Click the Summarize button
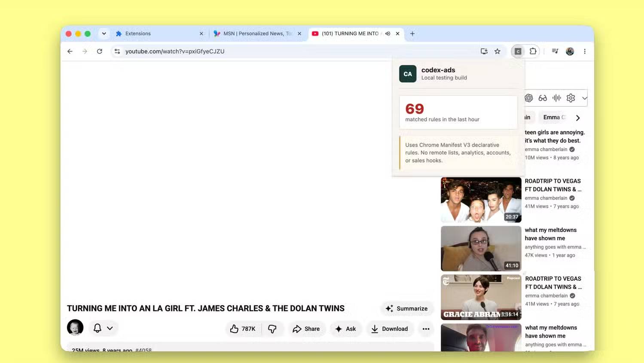The image size is (644, 363). 407,308
